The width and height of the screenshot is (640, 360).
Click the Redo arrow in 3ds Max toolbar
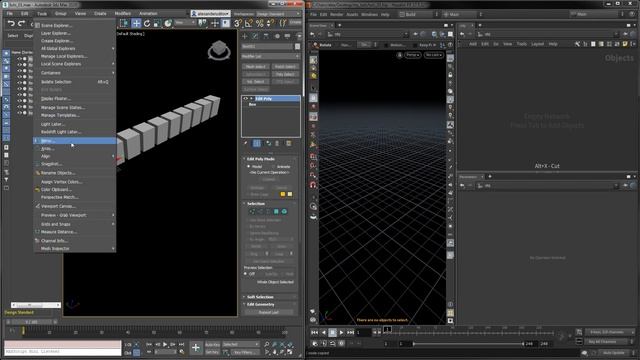(x=22, y=23)
